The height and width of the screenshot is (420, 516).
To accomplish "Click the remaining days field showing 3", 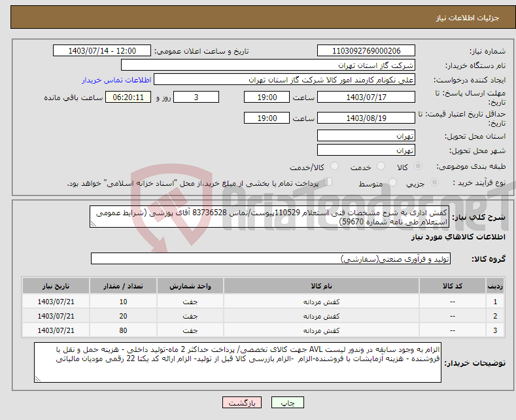I will [x=196, y=97].
